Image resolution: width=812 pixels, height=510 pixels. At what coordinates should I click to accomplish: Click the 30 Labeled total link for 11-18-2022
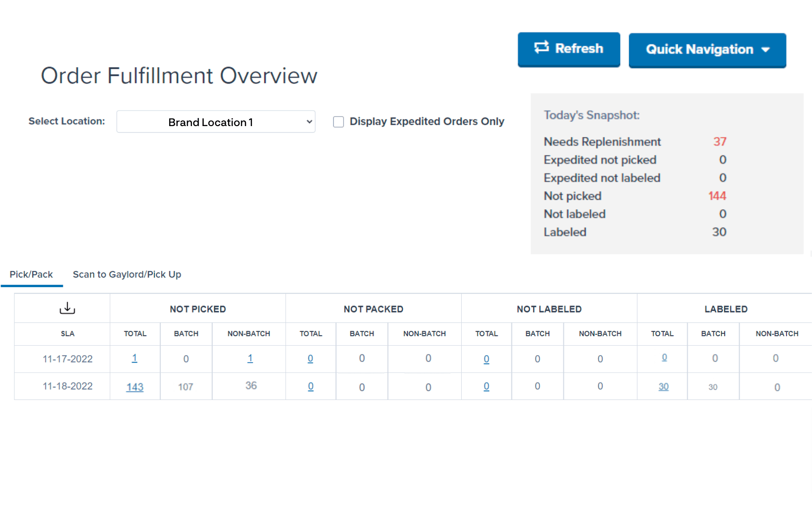(663, 386)
